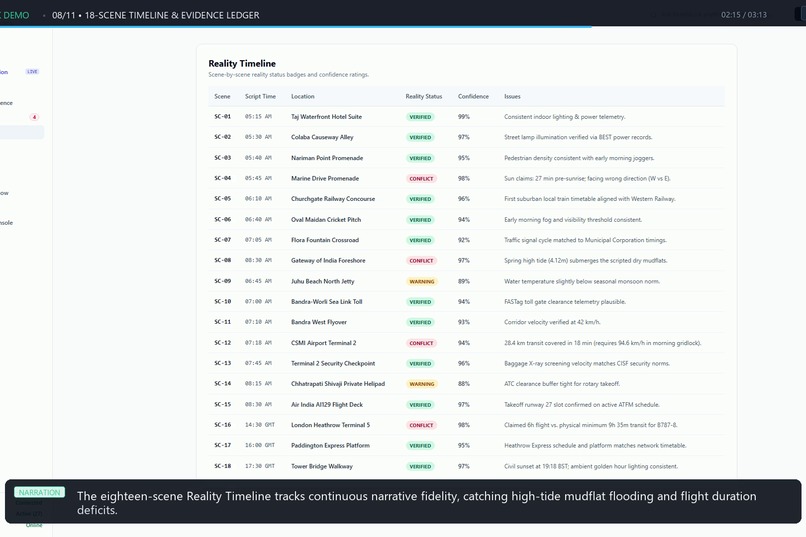The width and height of the screenshot is (806, 537).
Task: Click the 02:15 / 03:13 time readout
Action: (743, 14)
